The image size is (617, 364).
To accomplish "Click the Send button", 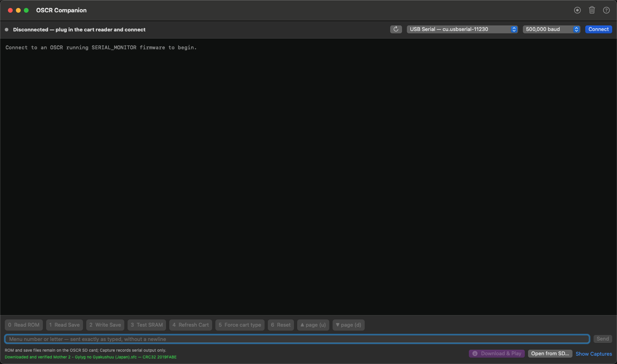I will coord(603,339).
